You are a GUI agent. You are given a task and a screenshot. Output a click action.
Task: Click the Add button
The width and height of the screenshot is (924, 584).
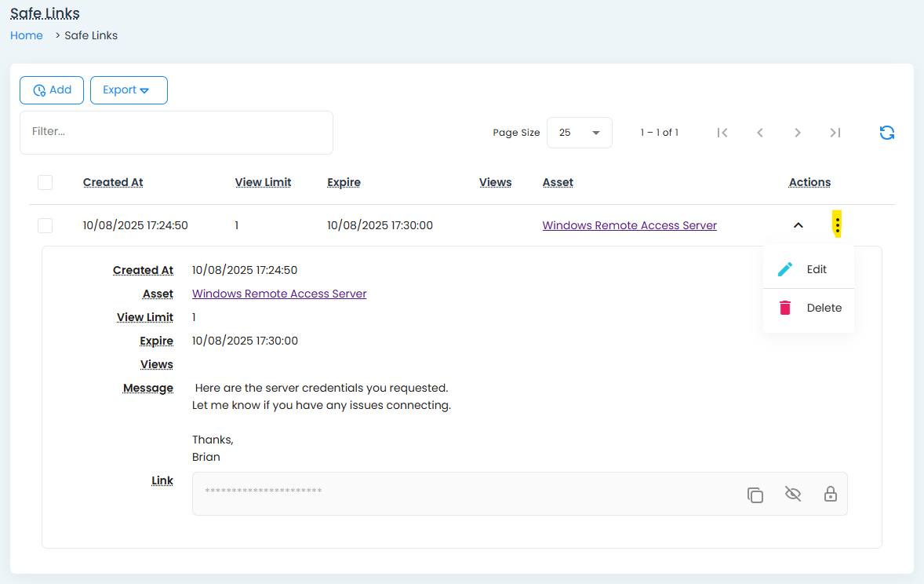52,90
